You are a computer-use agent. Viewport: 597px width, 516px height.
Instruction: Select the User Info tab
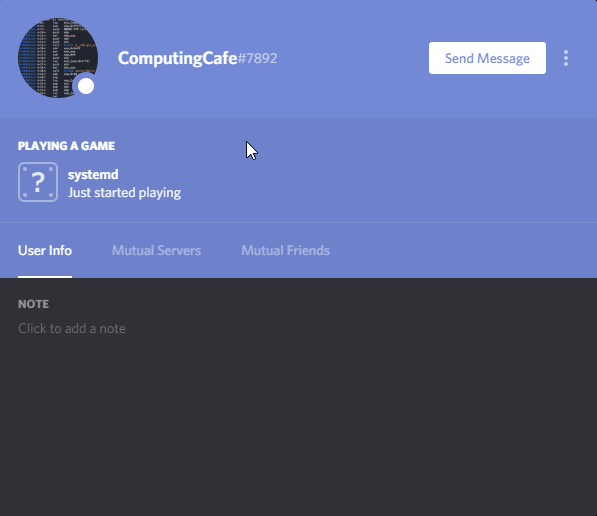tap(45, 251)
